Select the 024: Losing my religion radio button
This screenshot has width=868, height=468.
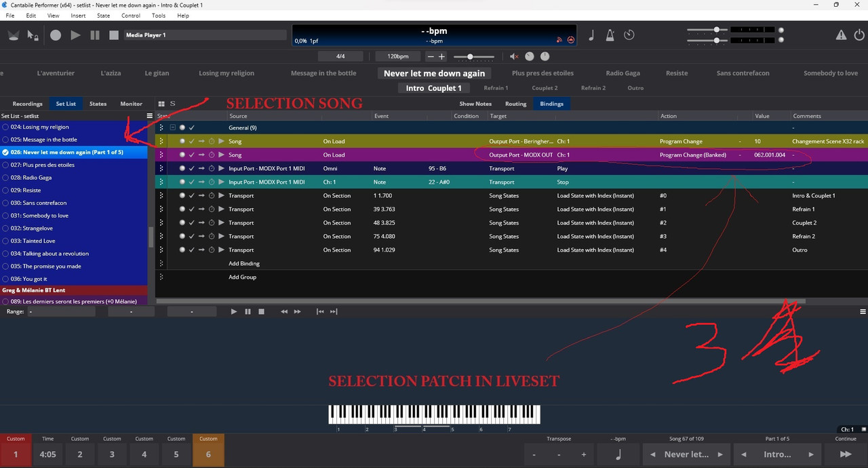tap(5, 127)
